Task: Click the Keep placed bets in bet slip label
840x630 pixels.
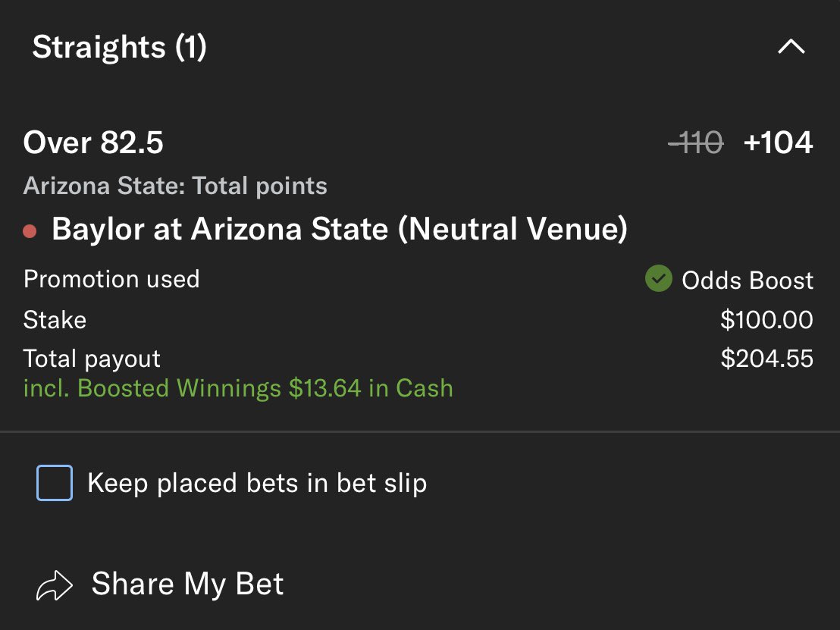Action: (257, 483)
